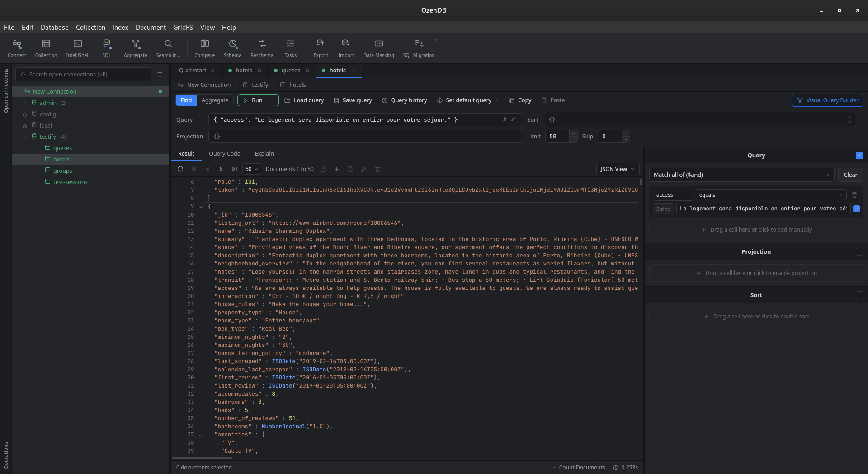Screen dimensions: 868x474
Task: Click the delete document trash icon
Action: tap(377, 169)
